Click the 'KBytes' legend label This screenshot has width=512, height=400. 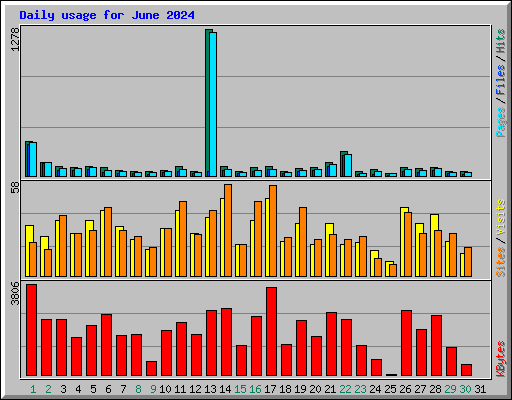coord(500,359)
